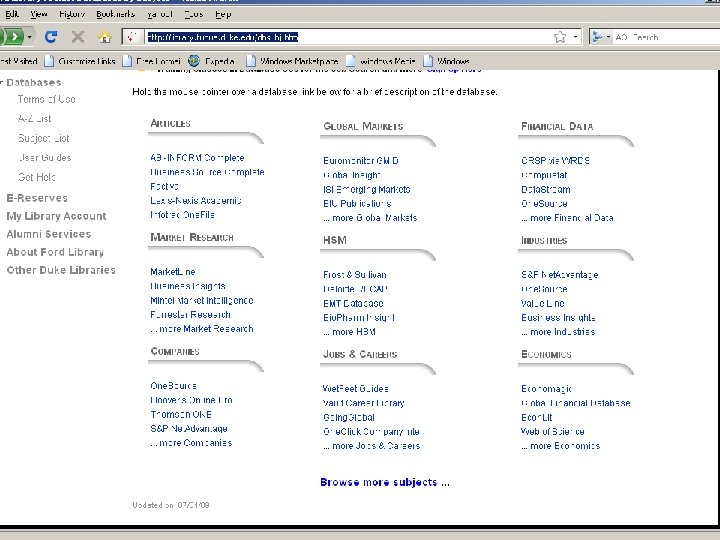Viewport: 720px width, 540px height.
Task: Open Web of Science link
Action: coord(552,432)
